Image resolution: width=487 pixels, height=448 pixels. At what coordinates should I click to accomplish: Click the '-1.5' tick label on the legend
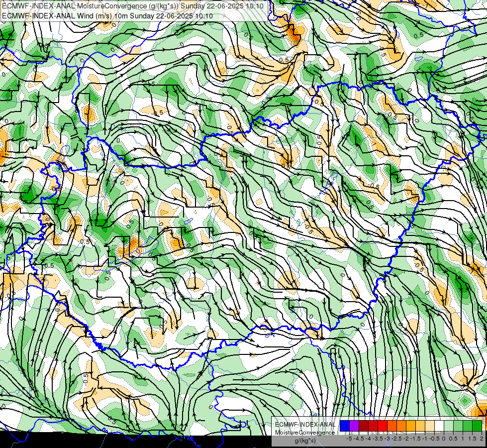click(x=415, y=439)
